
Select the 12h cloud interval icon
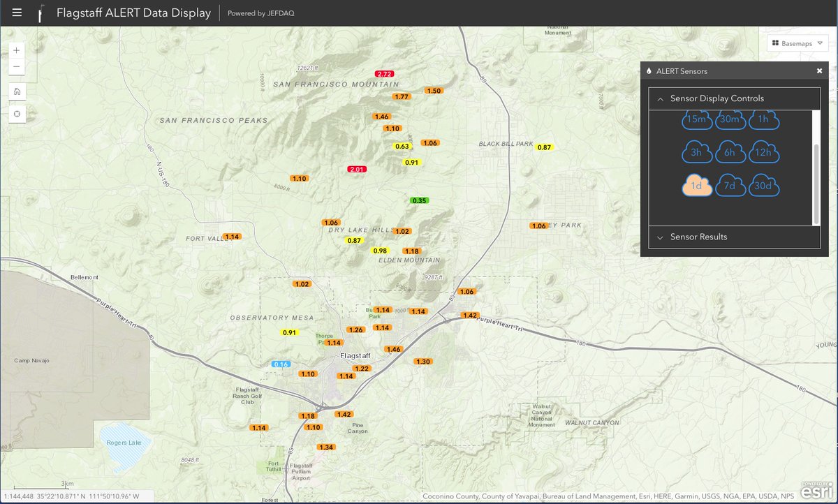click(x=764, y=151)
